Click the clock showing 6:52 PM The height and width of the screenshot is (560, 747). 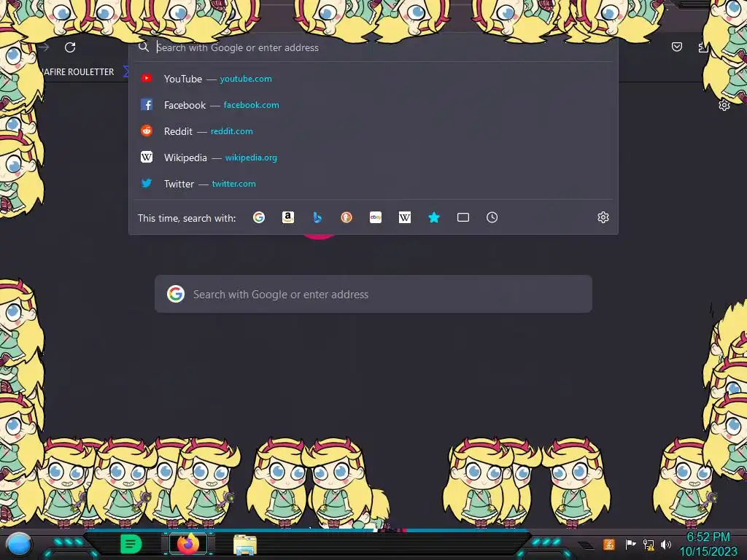708,537
